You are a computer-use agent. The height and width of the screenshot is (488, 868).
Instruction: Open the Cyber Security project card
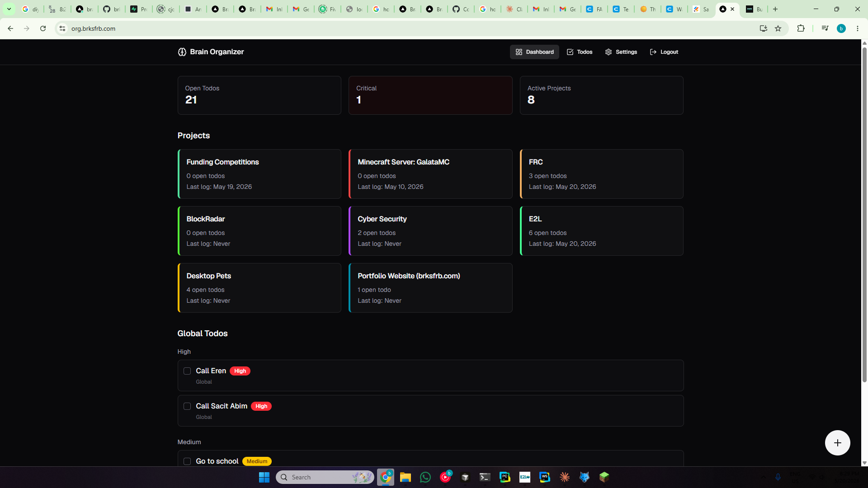(x=430, y=231)
